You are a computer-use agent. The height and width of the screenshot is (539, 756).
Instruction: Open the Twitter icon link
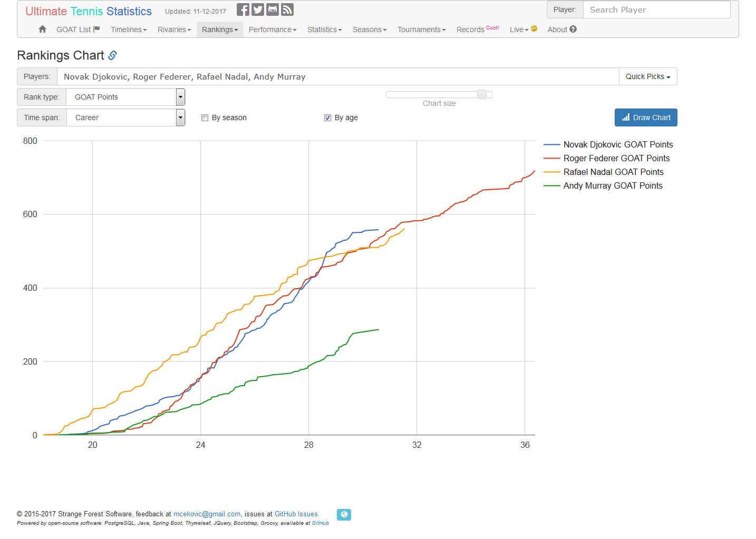[258, 9]
